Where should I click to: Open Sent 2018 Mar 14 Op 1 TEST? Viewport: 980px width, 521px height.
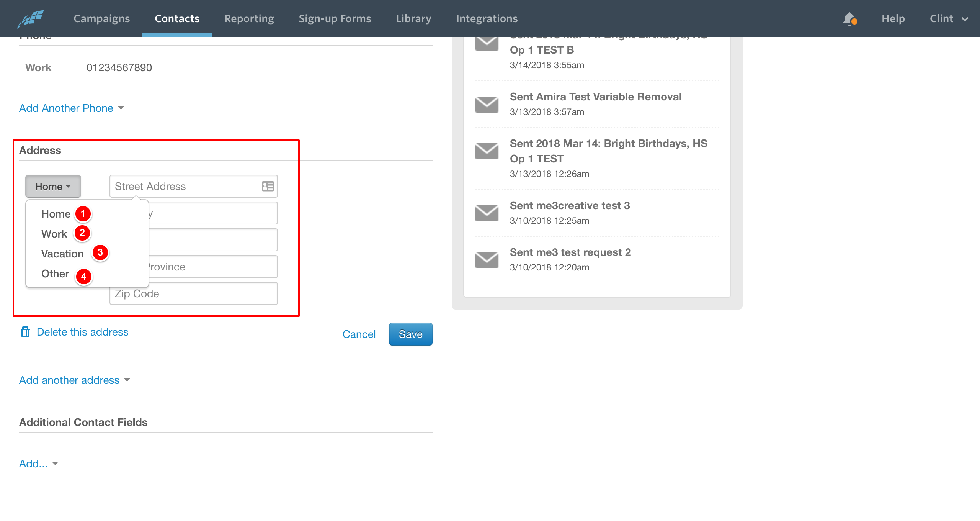click(609, 151)
